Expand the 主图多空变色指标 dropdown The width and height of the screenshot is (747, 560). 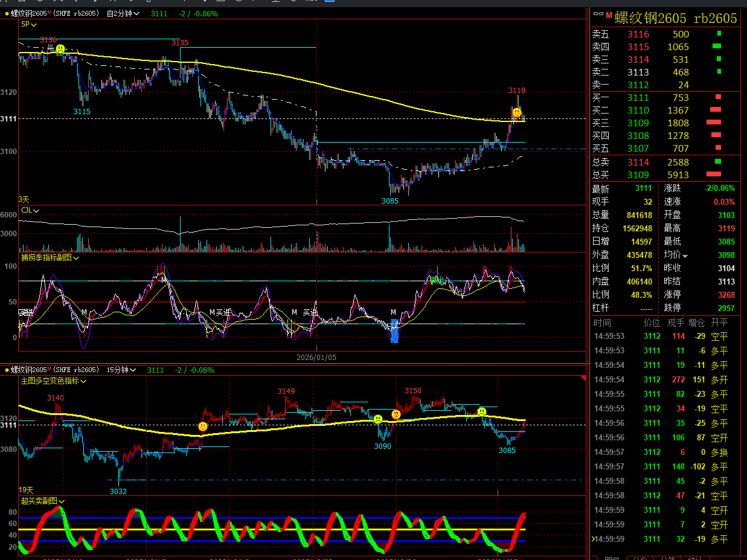(54, 381)
